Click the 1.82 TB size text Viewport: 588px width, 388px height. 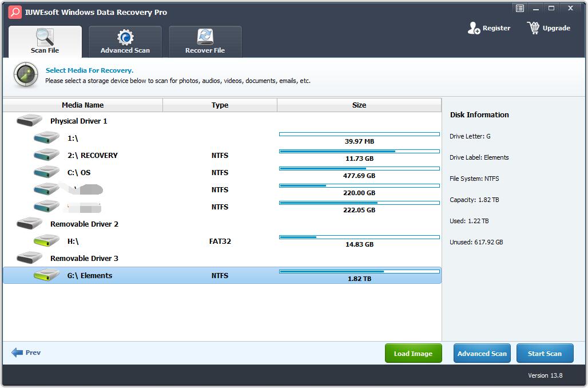(x=359, y=279)
